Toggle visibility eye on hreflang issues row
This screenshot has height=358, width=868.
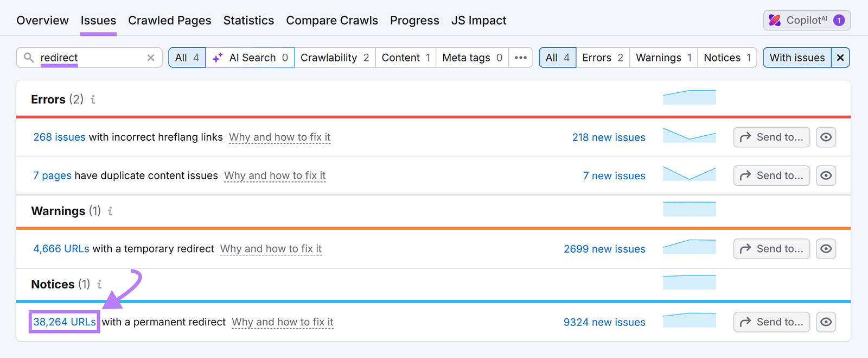coord(826,137)
